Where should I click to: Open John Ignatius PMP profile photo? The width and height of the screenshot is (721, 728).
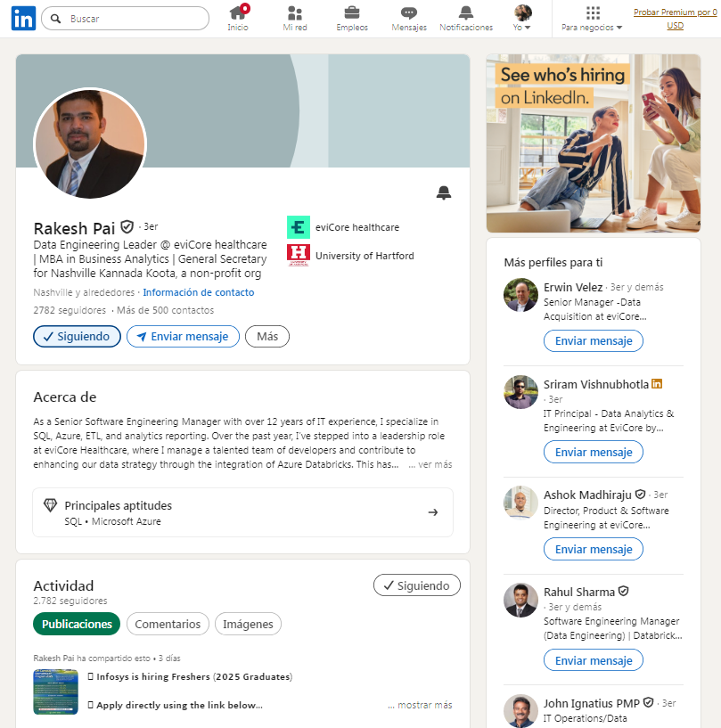[x=520, y=711]
